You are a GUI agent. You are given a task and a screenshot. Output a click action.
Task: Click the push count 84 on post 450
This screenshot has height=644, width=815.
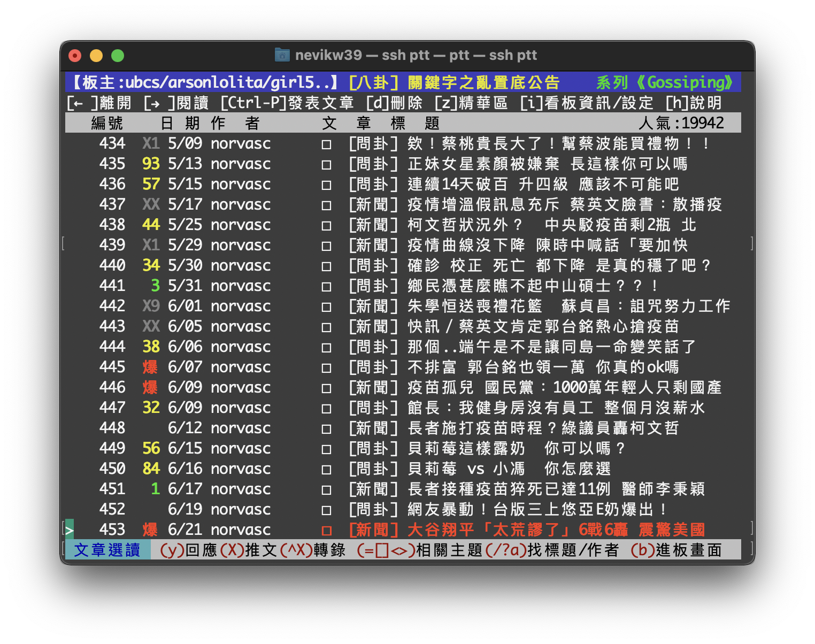(x=151, y=469)
